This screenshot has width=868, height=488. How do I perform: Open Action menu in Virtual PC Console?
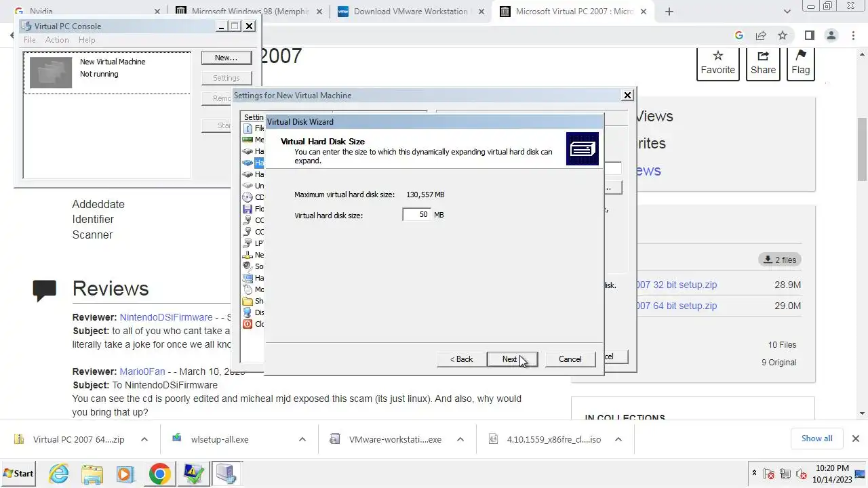pyautogui.click(x=57, y=40)
